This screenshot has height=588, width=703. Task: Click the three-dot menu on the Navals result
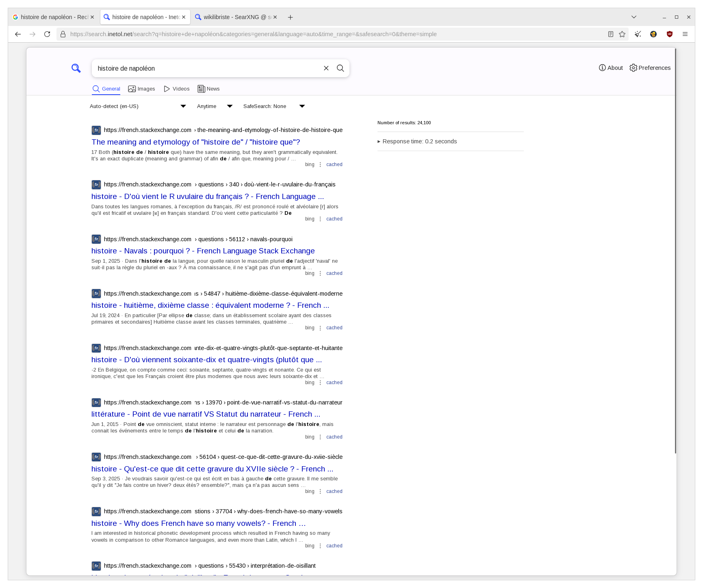[321, 273]
